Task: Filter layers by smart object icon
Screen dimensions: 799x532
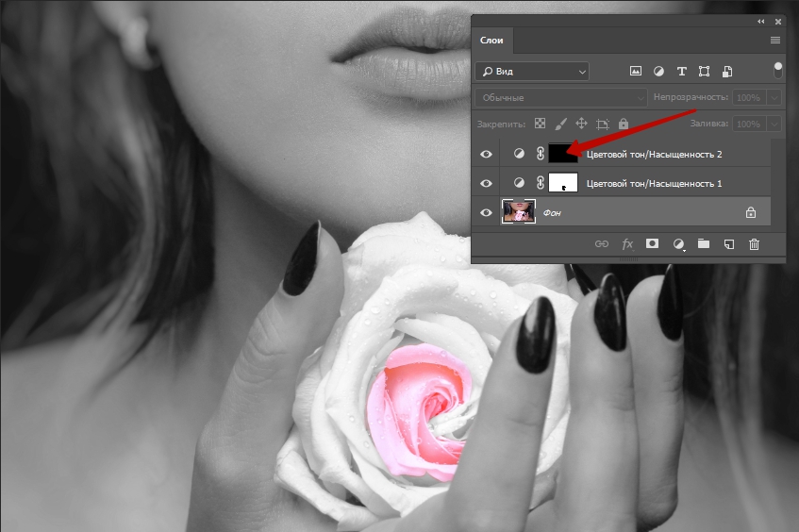Action: pyautogui.click(x=727, y=72)
